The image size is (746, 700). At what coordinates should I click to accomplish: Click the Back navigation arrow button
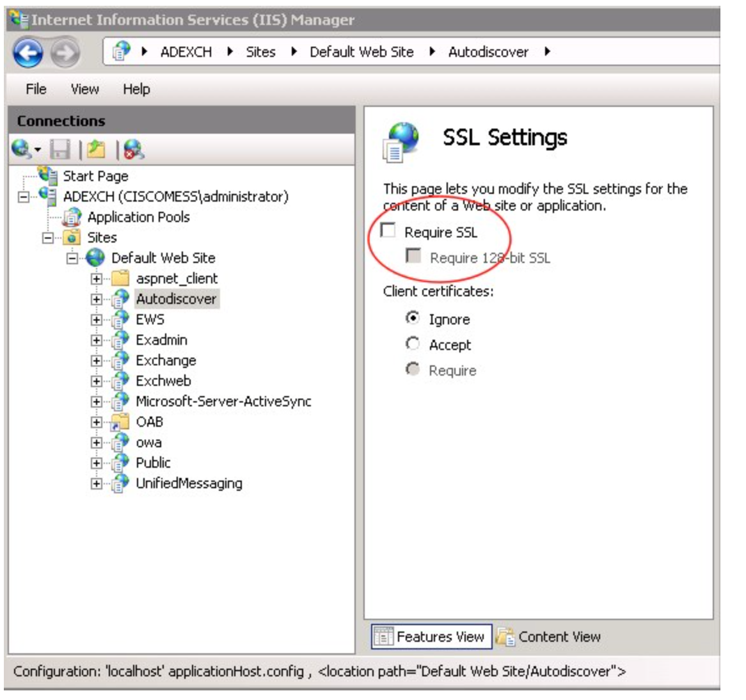28,53
